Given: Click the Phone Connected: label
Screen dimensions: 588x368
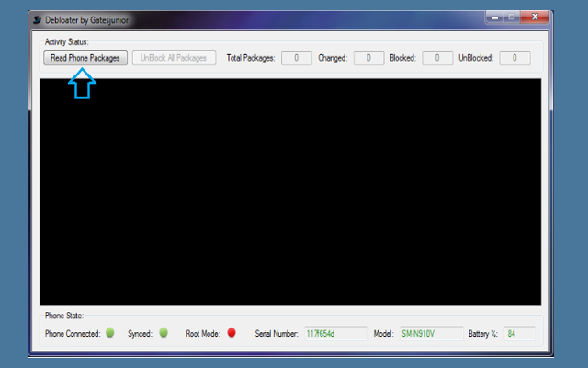Looking at the screenshot, I should (73, 334).
